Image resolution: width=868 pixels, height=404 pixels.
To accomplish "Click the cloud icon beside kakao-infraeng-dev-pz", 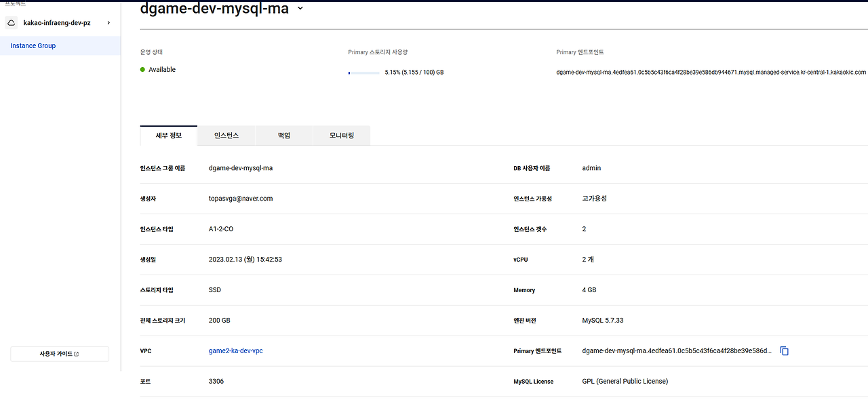I will [12, 23].
